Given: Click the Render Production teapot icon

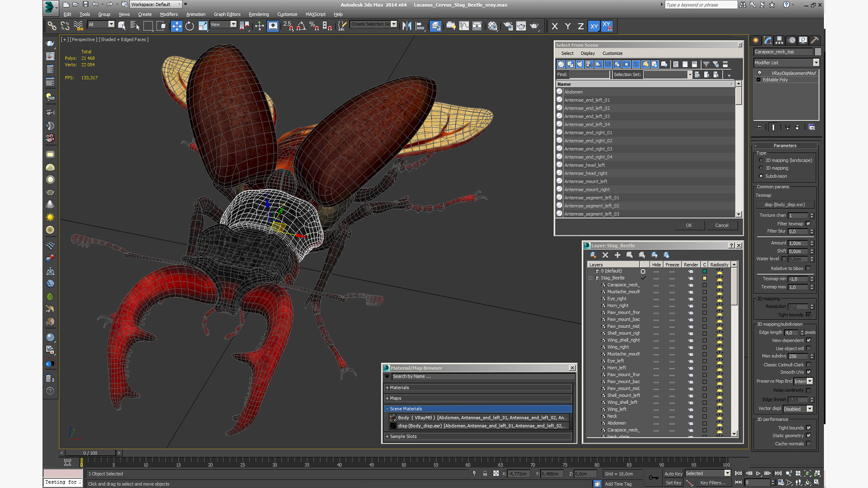Looking at the screenshot, I should (534, 26).
